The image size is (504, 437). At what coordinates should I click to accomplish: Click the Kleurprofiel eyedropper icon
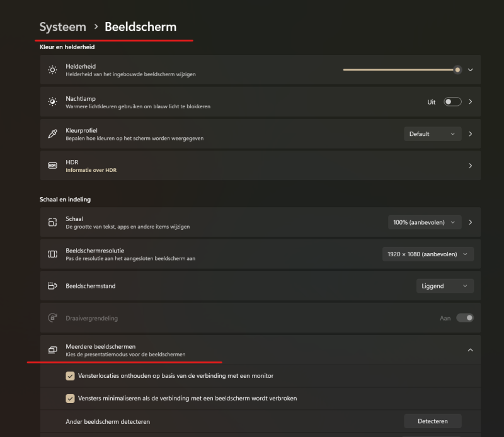(52, 133)
